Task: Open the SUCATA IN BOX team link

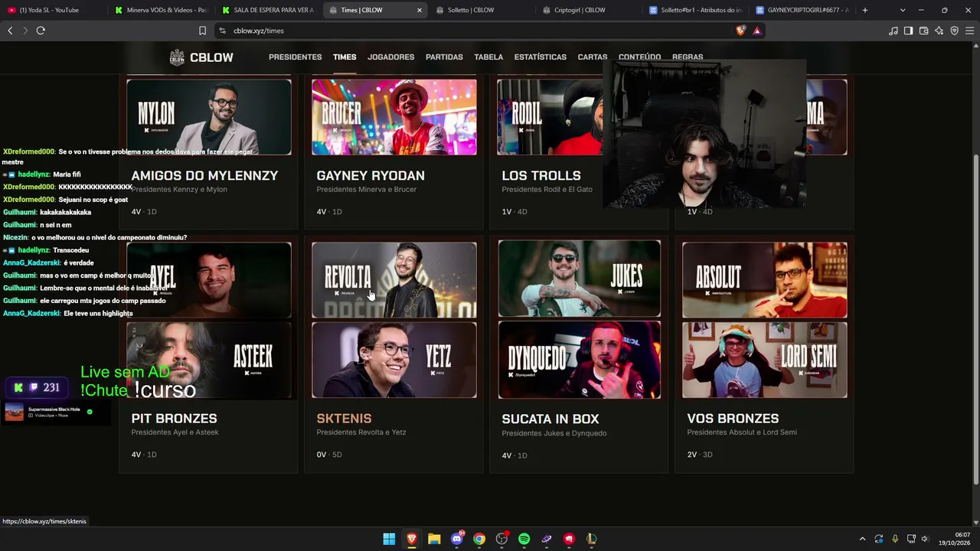Action: pos(550,419)
